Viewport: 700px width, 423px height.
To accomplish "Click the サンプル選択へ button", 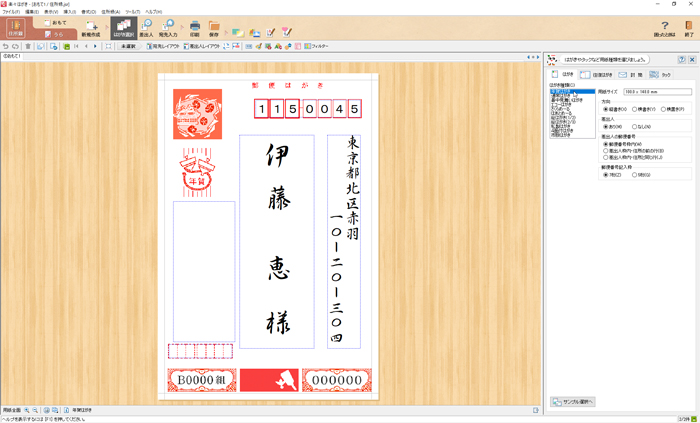I will 573,401.
